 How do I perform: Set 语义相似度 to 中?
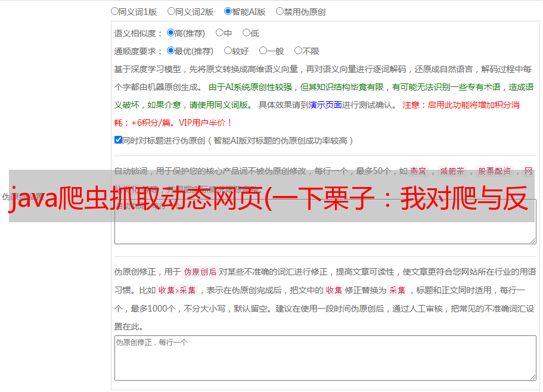[x=219, y=33]
